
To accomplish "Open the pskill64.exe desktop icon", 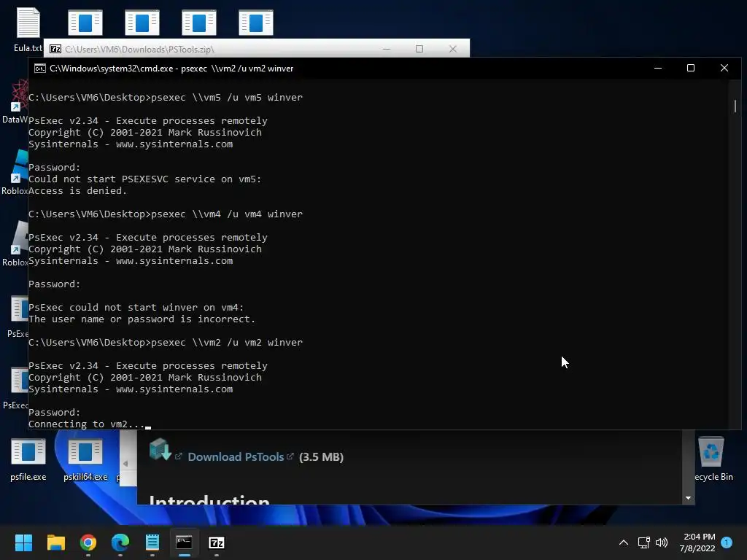I will click(x=85, y=459).
